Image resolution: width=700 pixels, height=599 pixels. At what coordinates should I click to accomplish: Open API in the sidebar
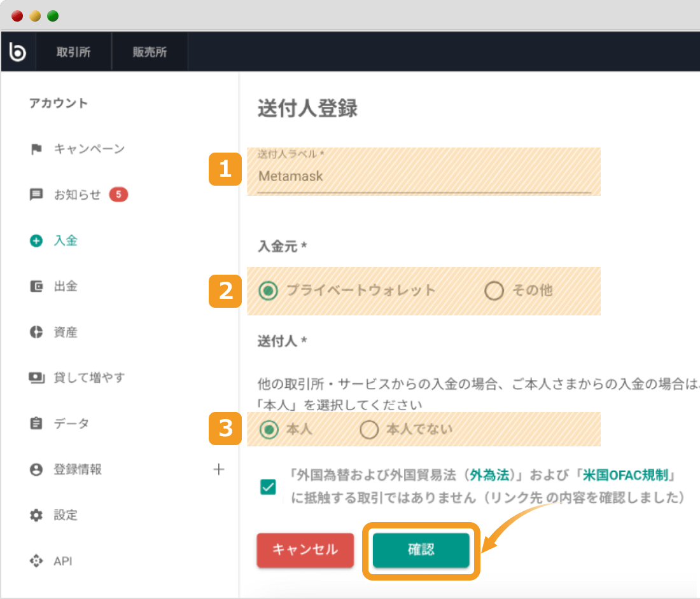coord(63,561)
